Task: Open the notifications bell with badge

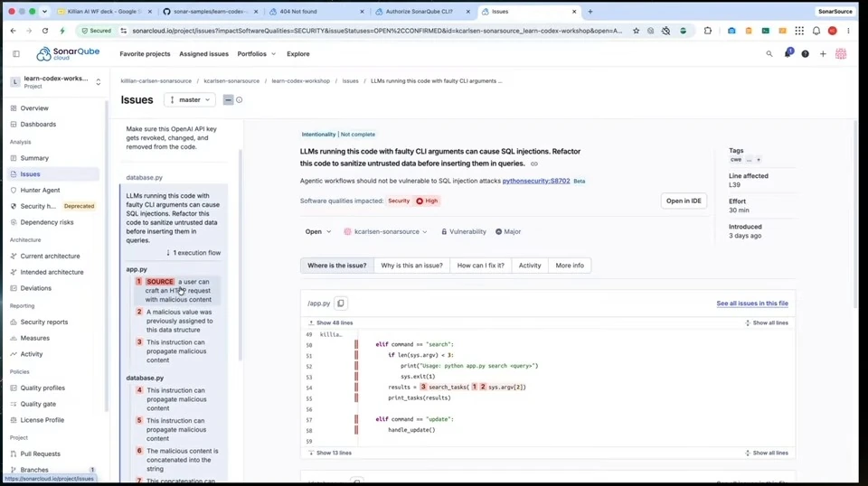Action: click(x=788, y=53)
